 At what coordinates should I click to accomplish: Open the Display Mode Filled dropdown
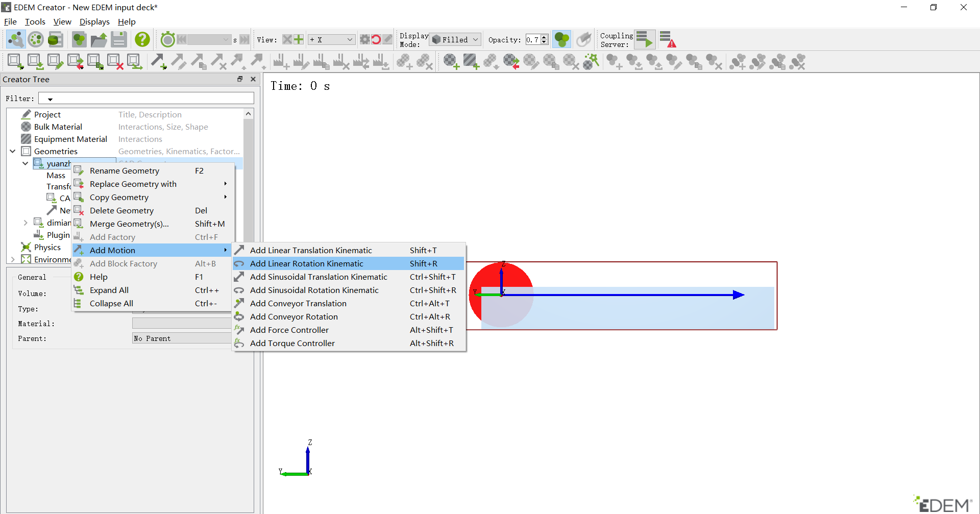[x=455, y=39]
